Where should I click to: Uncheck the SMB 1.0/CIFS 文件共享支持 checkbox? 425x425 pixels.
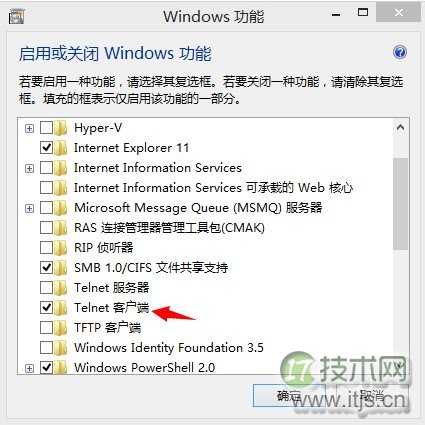46,268
